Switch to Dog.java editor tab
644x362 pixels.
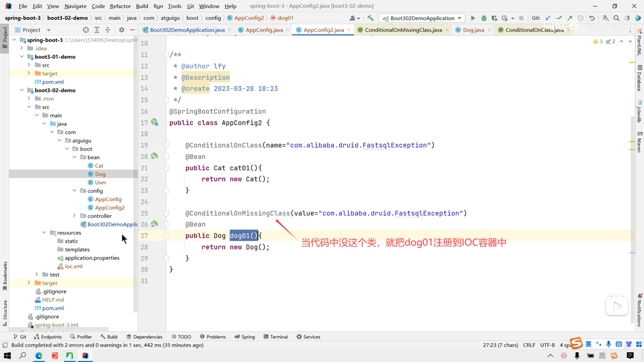coord(473,30)
